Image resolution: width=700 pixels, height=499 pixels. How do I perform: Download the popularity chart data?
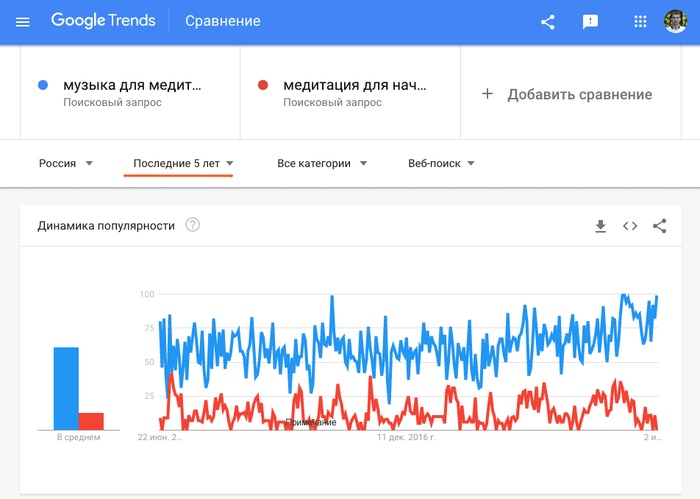(x=600, y=226)
